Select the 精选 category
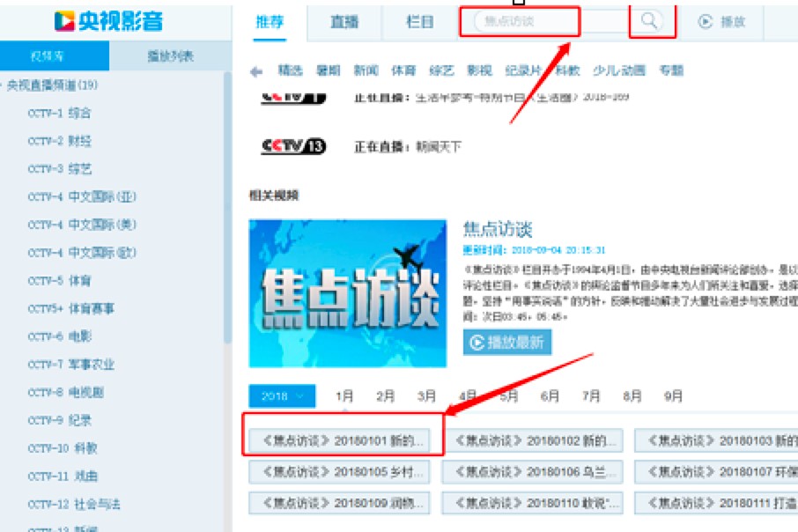 [290, 70]
